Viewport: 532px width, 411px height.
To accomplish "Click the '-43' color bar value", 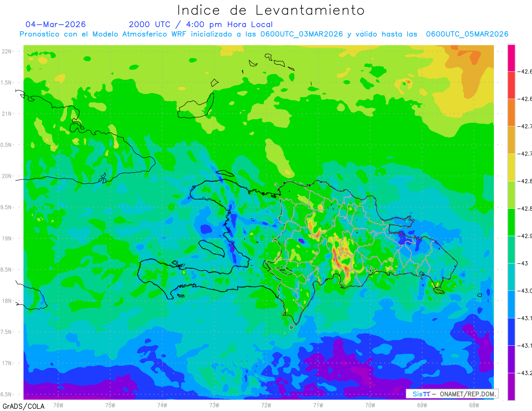I will [524, 263].
